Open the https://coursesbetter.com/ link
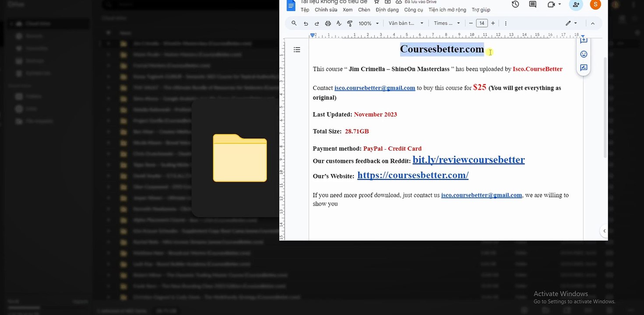Screen dimensions: 644x315 [x=413, y=175]
